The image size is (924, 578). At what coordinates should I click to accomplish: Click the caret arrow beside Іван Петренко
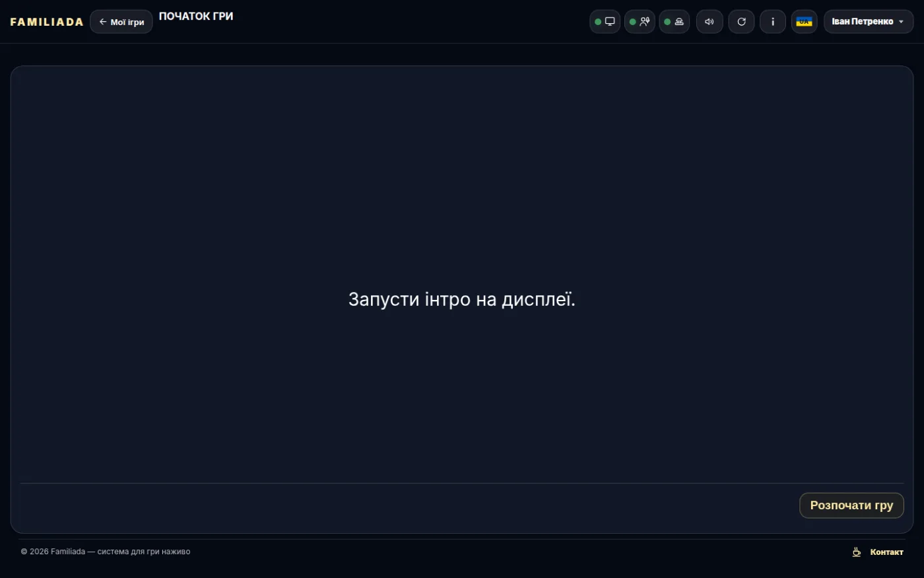click(902, 22)
